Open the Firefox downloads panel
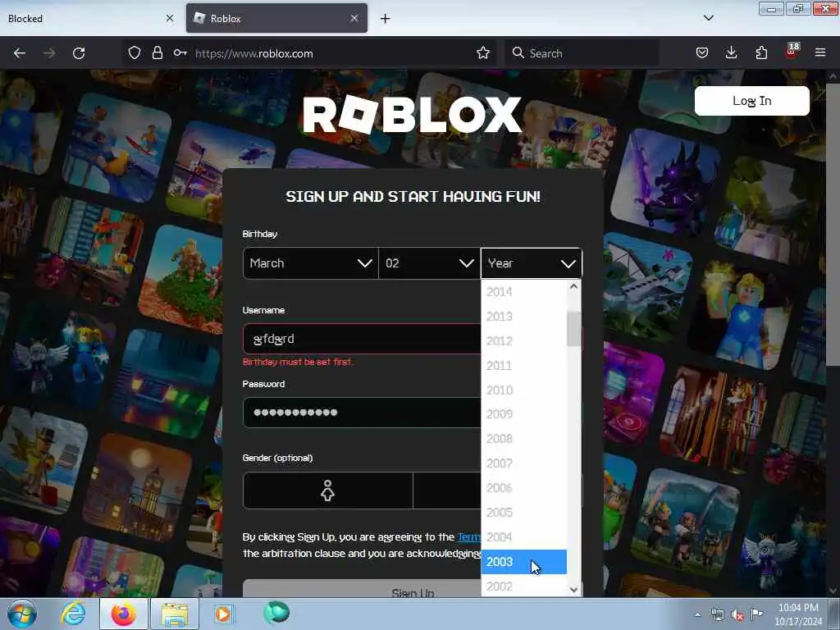The height and width of the screenshot is (630, 840). tap(731, 53)
